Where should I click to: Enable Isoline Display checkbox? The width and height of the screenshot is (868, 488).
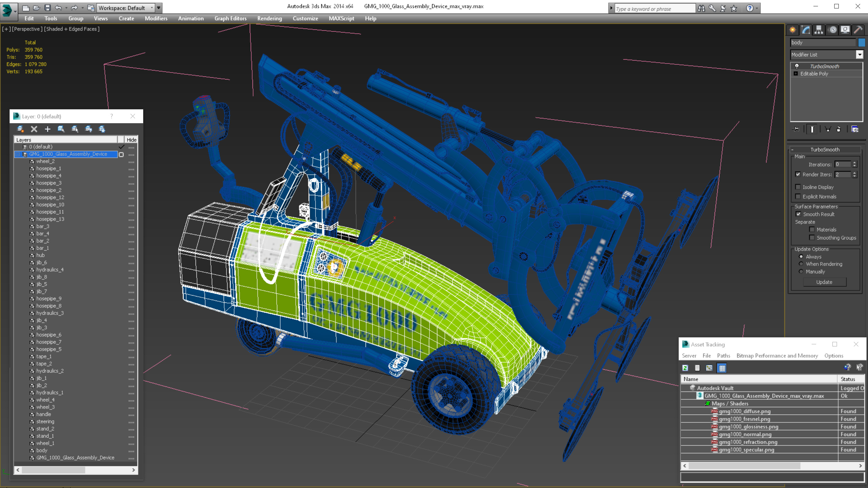click(798, 187)
